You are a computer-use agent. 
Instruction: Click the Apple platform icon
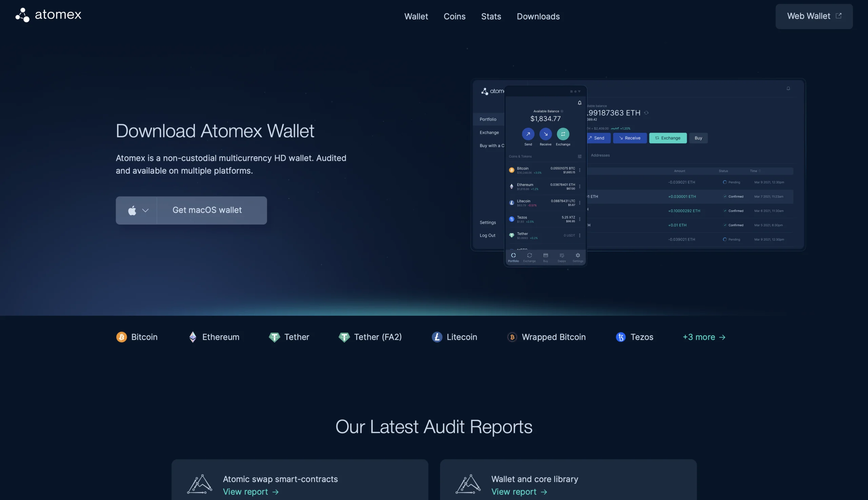click(132, 210)
